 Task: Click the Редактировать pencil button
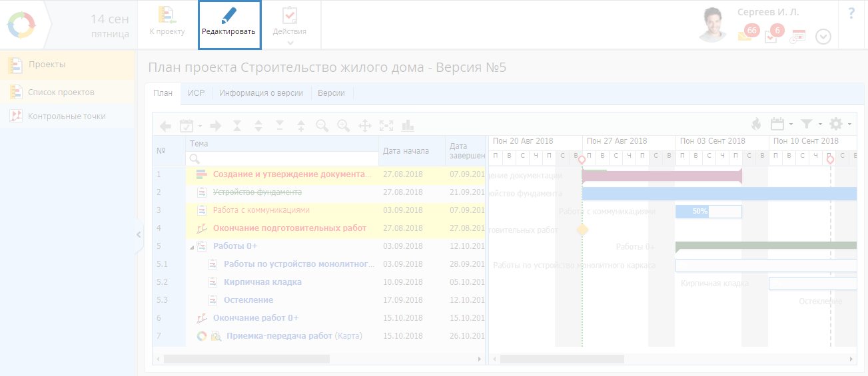point(229,23)
